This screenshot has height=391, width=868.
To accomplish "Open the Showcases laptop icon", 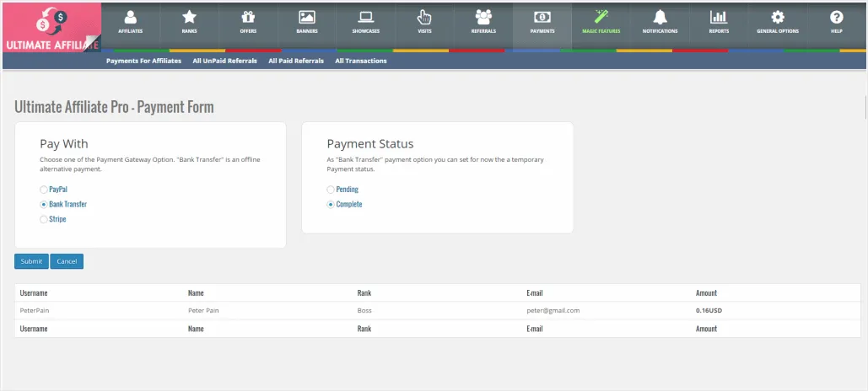I will [x=366, y=18].
